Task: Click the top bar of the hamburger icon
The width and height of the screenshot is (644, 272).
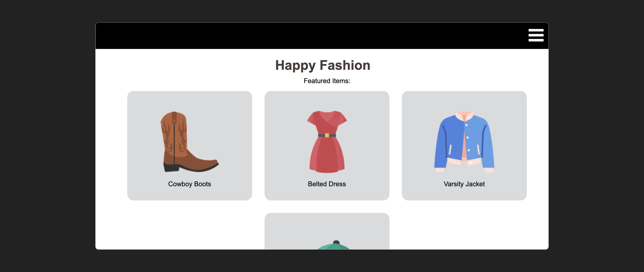Action: [536, 30]
